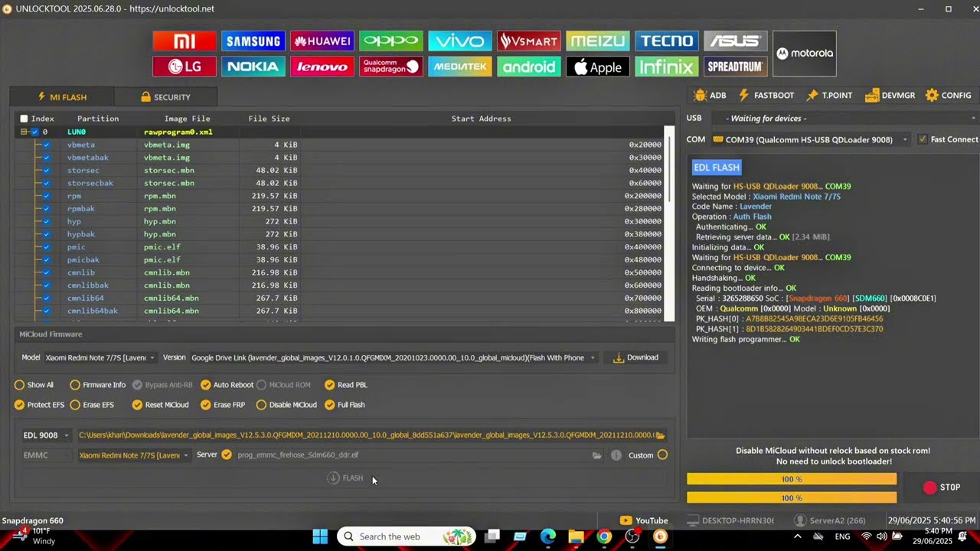980x551 pixels.
Task: Open the ADB tools
Action: [710, 96]
